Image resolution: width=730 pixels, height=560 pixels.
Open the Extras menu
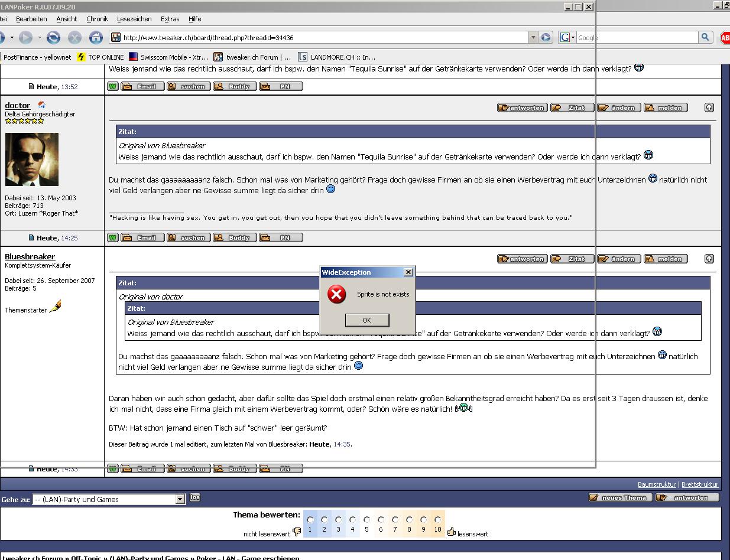pyautogui.click(x=170, y=19)
